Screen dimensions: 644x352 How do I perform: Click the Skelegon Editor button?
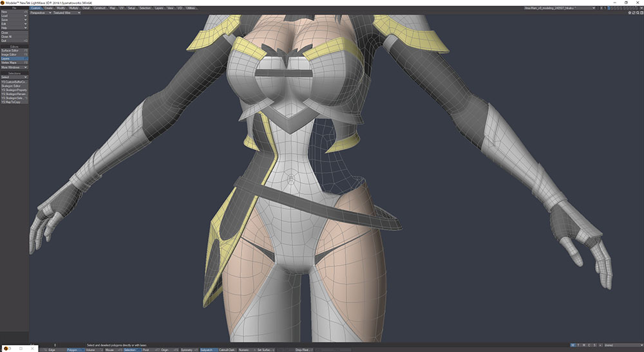pyautogui.click(x=13, y=86)
